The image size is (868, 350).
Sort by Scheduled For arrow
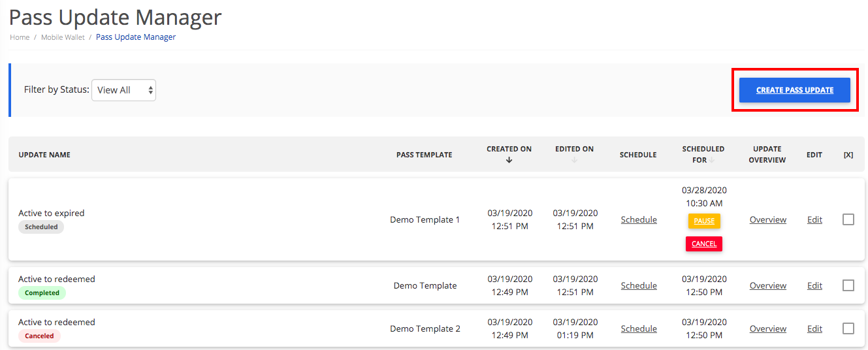[x=711, y=160]
